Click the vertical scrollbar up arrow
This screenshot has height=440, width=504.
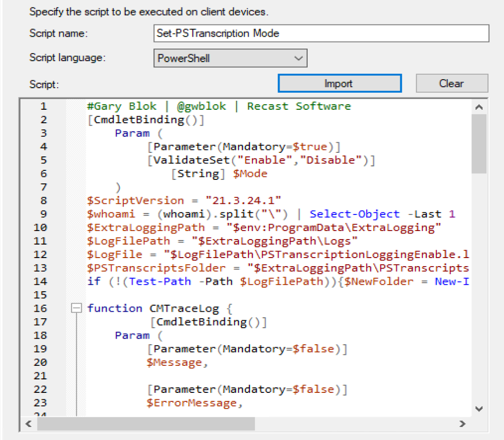click(x=478, y=107)
